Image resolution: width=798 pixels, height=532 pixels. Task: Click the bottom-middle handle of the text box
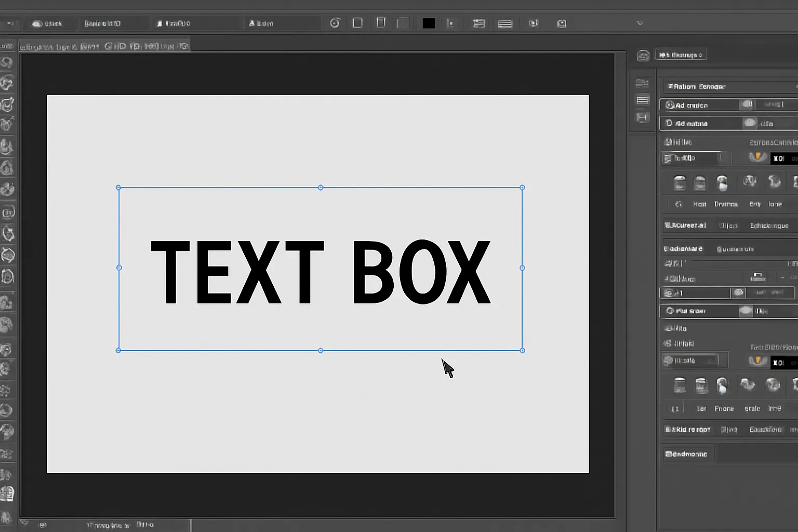pyautogui.click(x=321, y=351)
